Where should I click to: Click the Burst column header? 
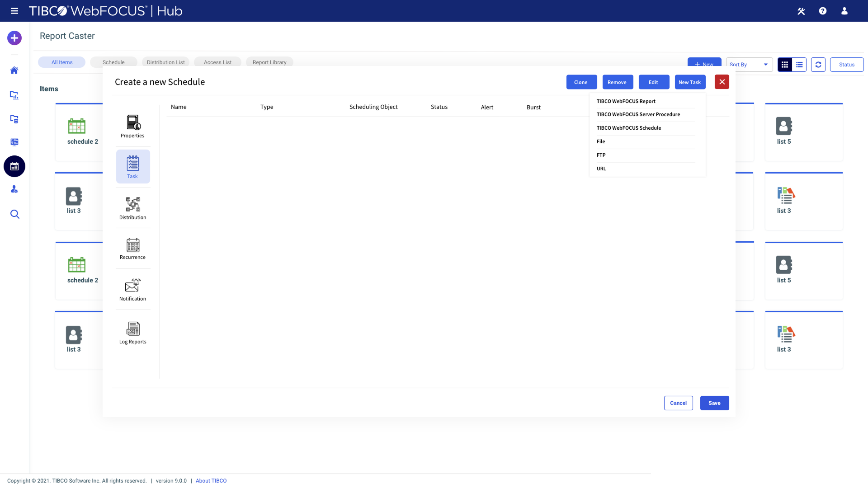533,107
